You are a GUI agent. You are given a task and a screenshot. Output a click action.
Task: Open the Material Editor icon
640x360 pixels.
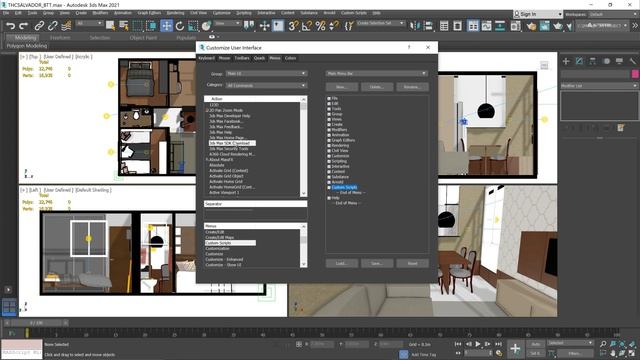pyautogui.click(x=516, y=26)
